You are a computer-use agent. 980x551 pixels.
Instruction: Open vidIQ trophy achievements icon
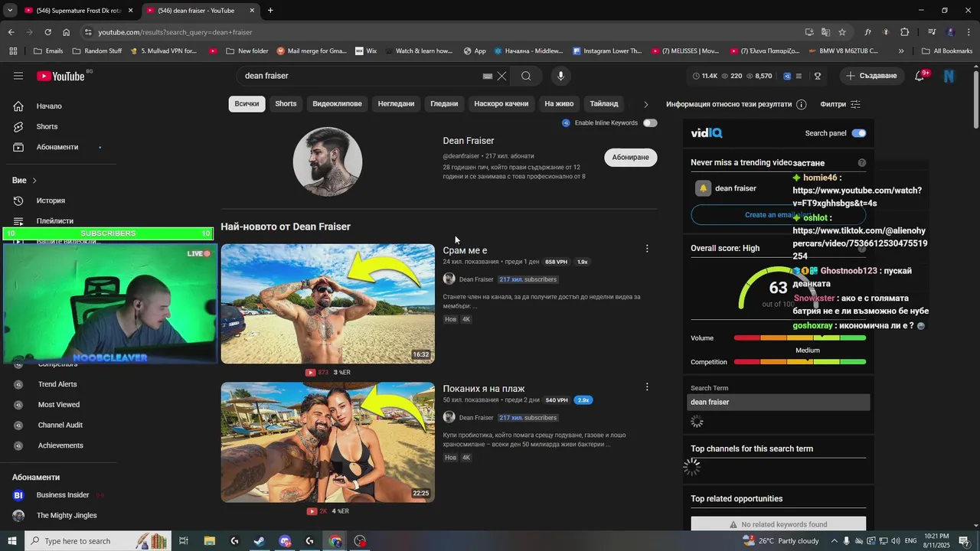[x=818, y=76]
